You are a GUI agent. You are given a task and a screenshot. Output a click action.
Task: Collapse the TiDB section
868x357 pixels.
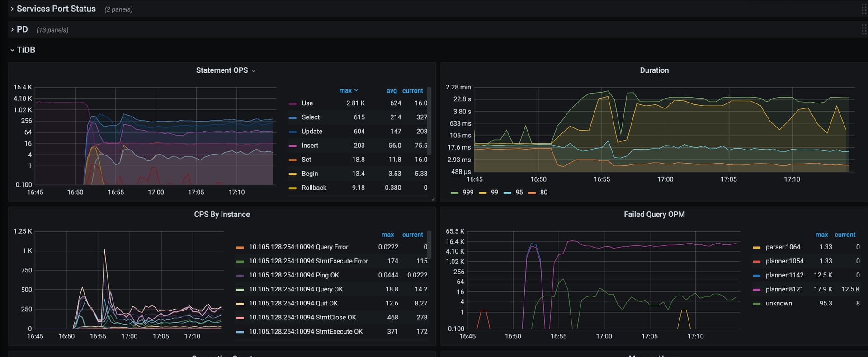coord(25,50)
